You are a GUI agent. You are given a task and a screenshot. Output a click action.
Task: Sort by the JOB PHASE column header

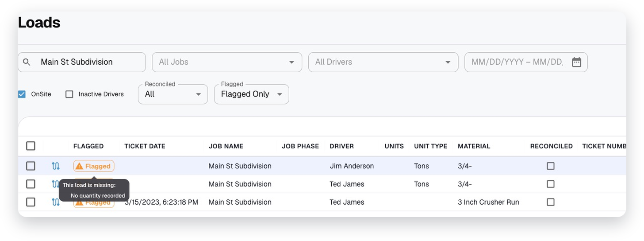(x=300, y=146)
